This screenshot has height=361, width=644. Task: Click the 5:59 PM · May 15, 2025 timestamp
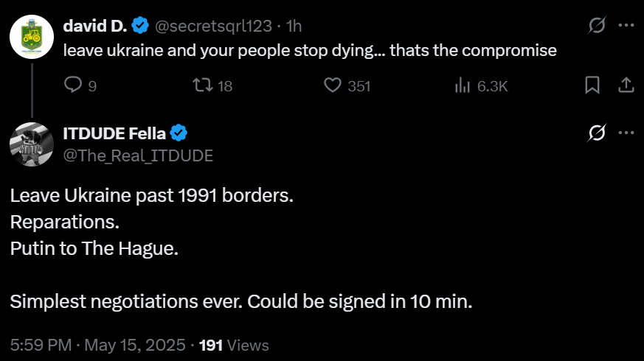click(97, 345)
